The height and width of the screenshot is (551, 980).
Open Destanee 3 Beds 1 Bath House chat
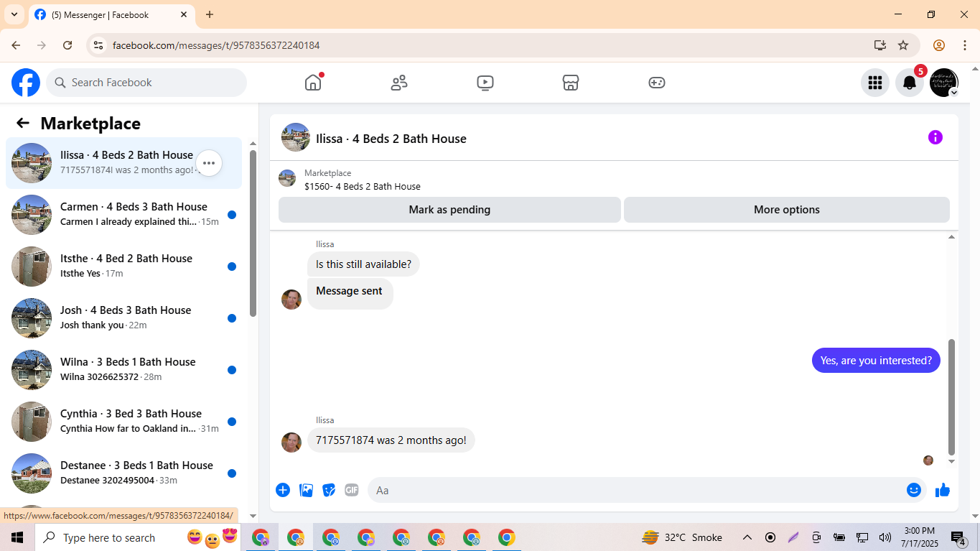(x=123, y=473)
